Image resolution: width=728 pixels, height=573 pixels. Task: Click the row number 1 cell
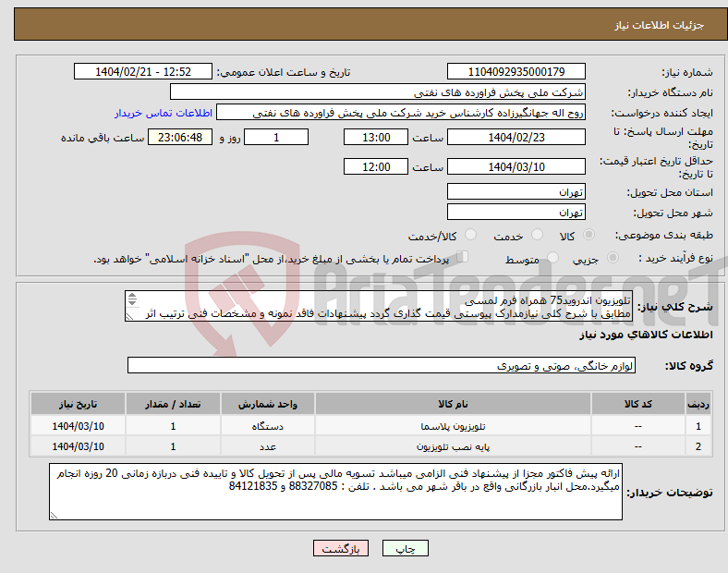tap(698, 426)
